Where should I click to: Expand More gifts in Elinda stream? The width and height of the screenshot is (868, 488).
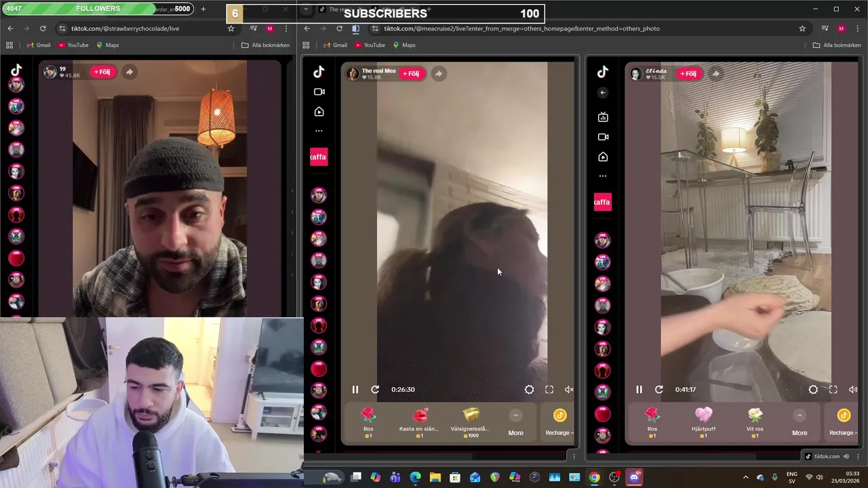[800, 423]
